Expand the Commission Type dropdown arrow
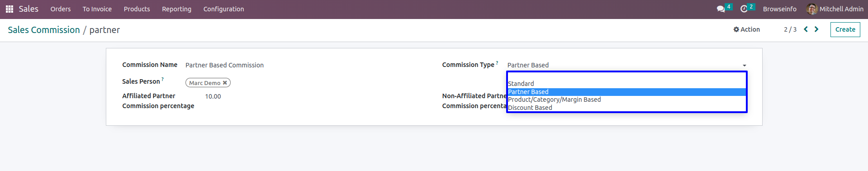This screenshot has height=171, width=868. 745,66
